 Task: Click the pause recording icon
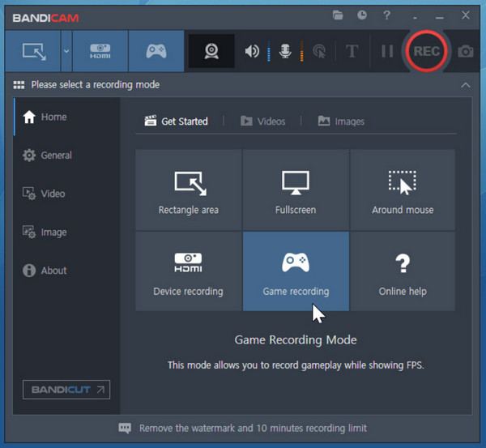coord(387,51)
